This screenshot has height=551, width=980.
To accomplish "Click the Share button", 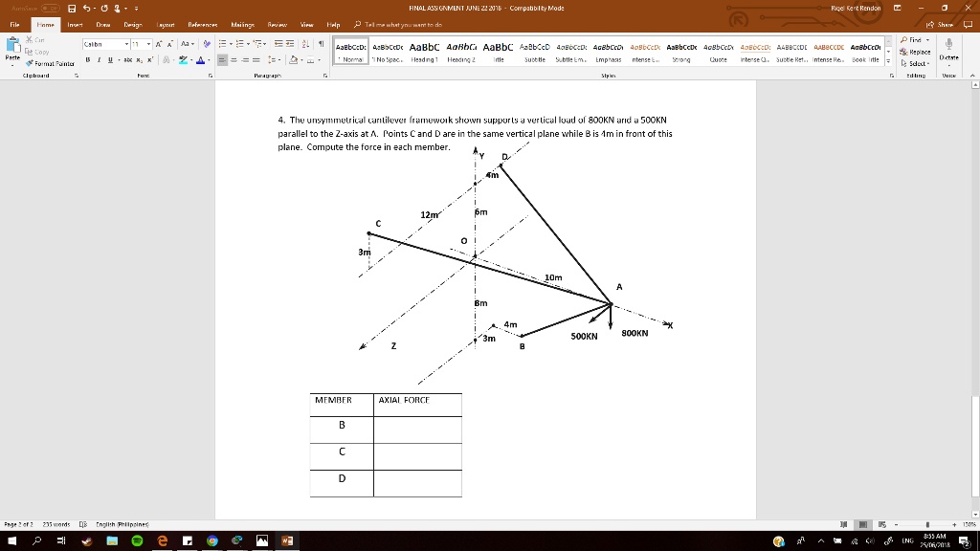I will click(x=940, y=25).
